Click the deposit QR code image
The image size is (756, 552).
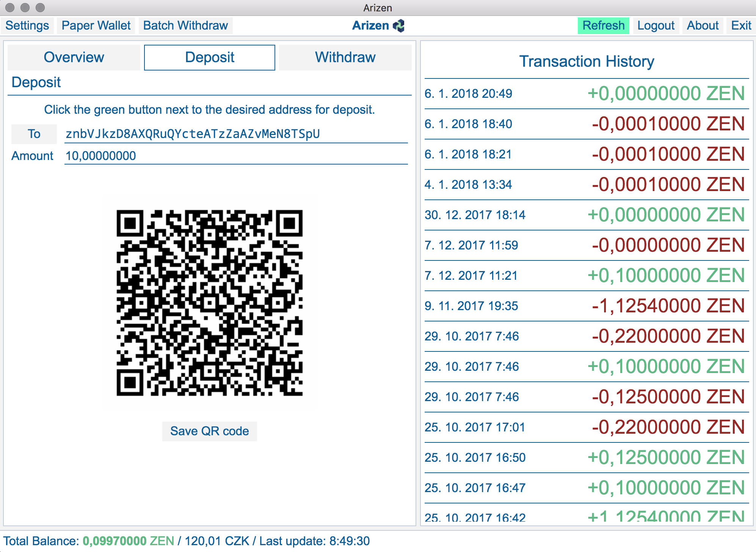[209, 303]
